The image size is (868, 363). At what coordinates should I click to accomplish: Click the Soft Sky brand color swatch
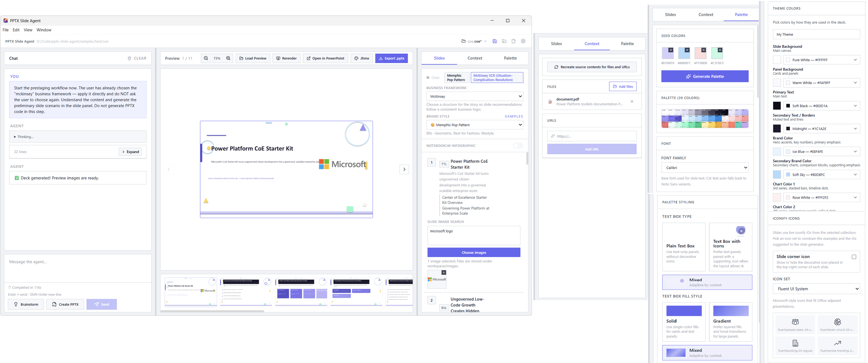point(777,174)
